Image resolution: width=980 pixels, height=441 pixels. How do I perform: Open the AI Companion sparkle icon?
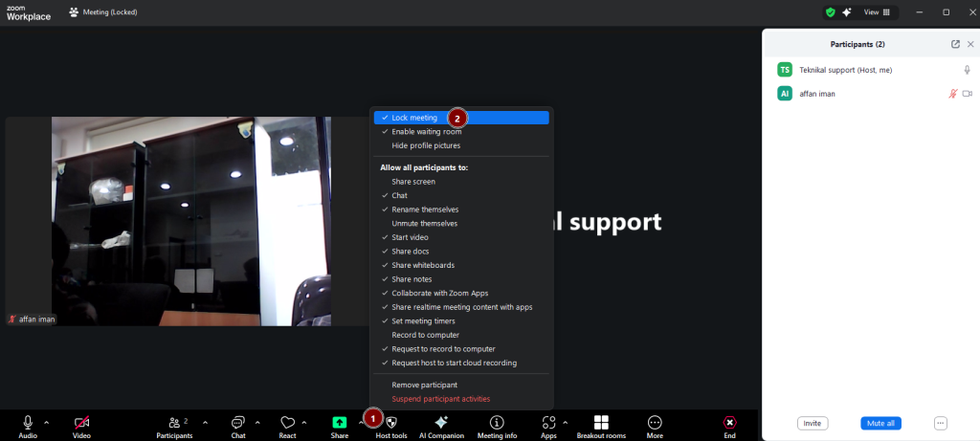pyautogui.click(x=441, y=422)
